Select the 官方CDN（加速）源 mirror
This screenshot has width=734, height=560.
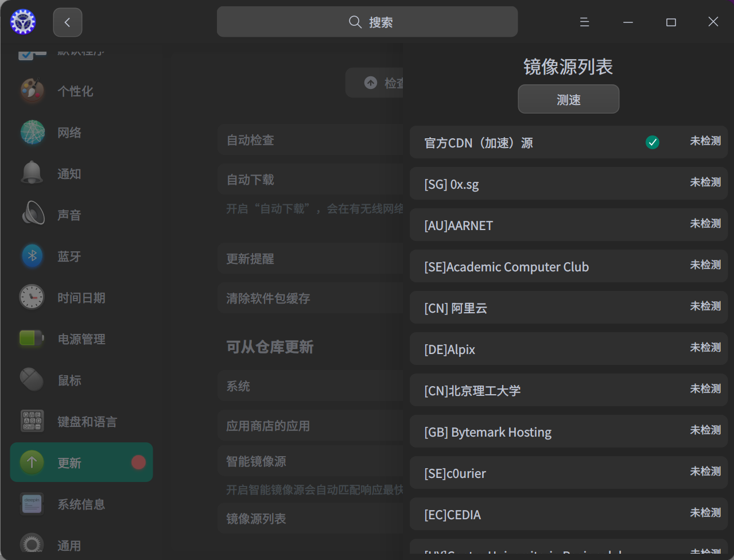click(569, 142)
